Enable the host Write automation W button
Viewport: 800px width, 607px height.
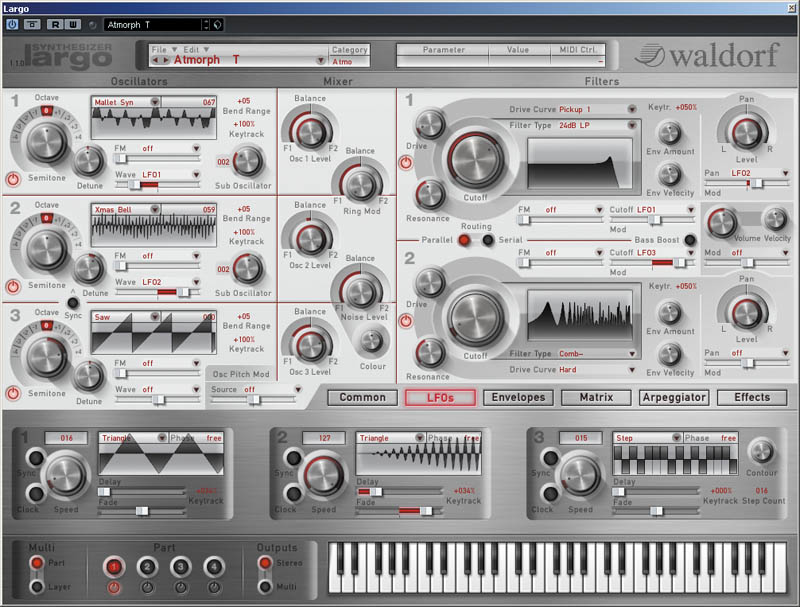pyautogui.click(x=75, y=24)
